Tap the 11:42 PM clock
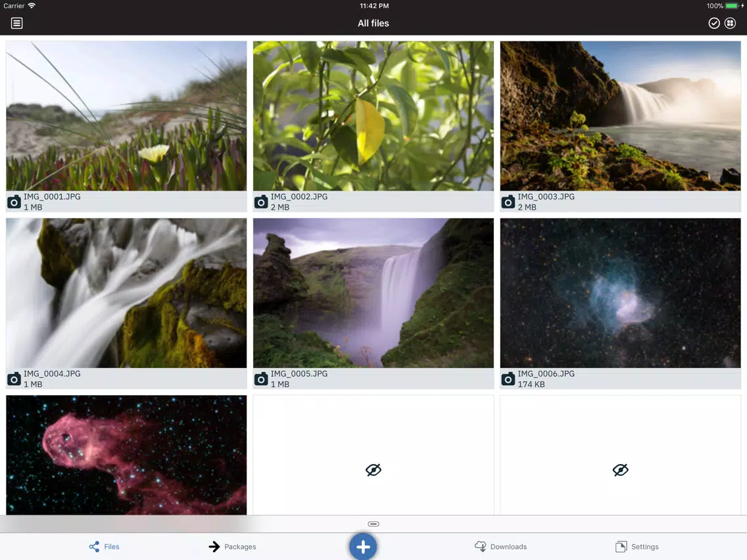 (374, 6)
